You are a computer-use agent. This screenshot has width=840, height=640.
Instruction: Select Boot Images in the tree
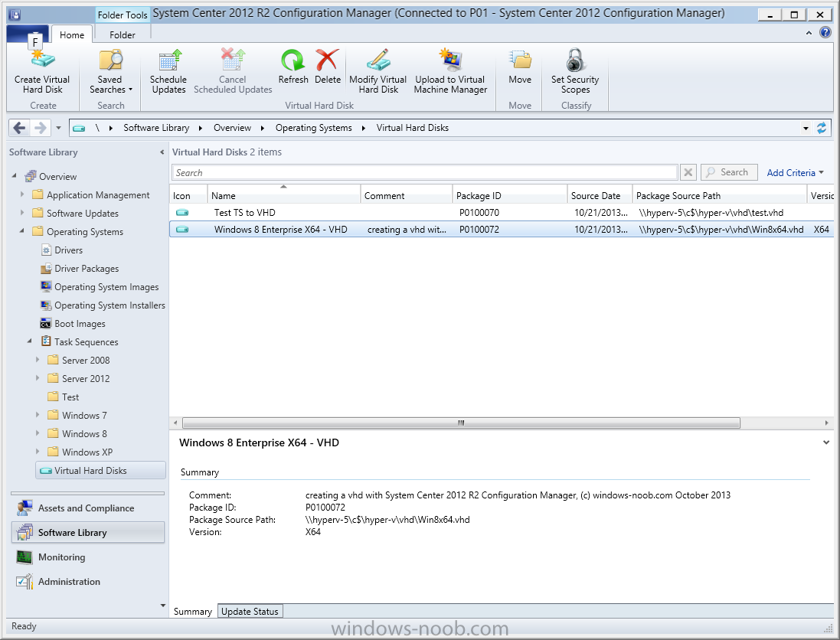80,324
